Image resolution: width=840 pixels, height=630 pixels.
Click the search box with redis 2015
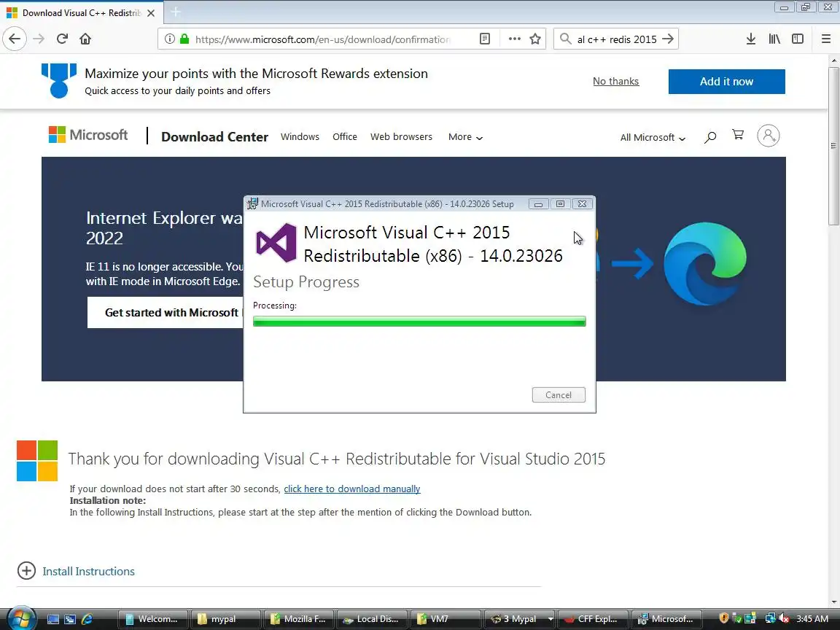[616, 39]
